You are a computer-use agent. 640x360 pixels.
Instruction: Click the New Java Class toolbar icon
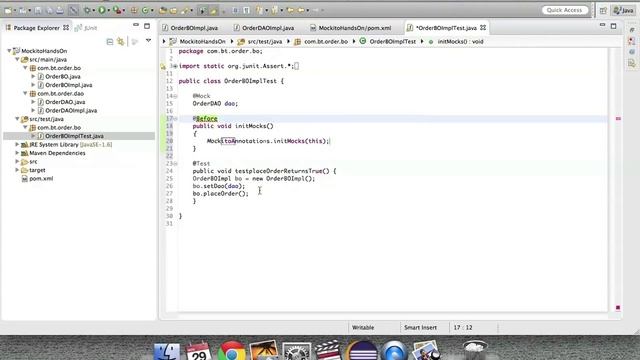click(x=145, y=10)
